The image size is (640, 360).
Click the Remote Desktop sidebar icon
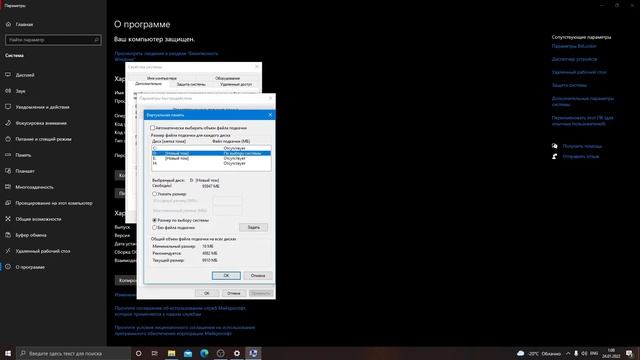tap(8, 251)
